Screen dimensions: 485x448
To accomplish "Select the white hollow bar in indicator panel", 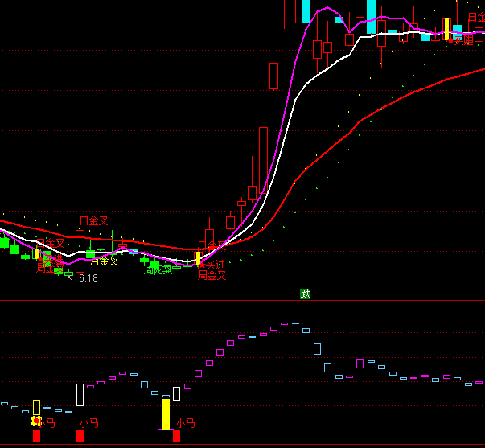I will coord(80,395).
